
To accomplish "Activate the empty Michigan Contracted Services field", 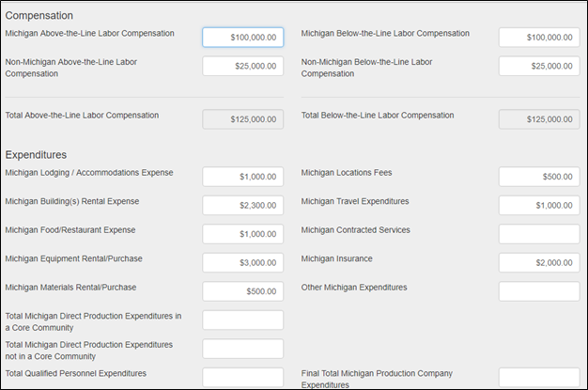I will (538, 234).
